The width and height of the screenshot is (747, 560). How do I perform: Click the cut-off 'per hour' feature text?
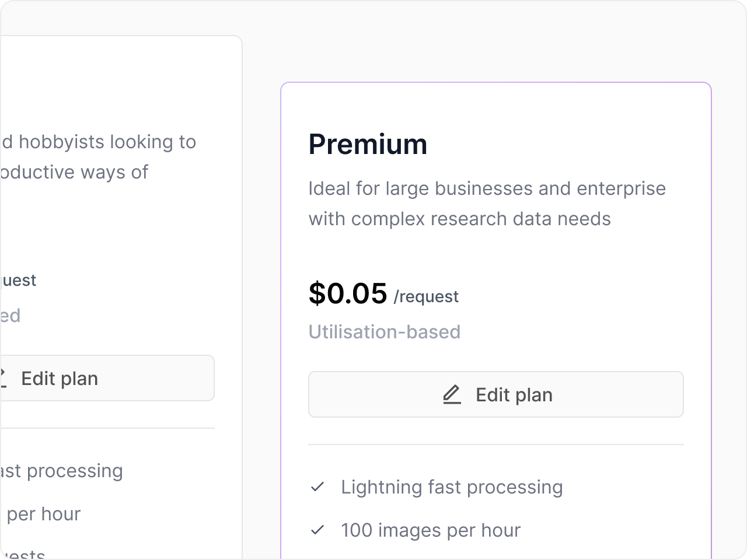pyautogui.click(x=43, y=514)
